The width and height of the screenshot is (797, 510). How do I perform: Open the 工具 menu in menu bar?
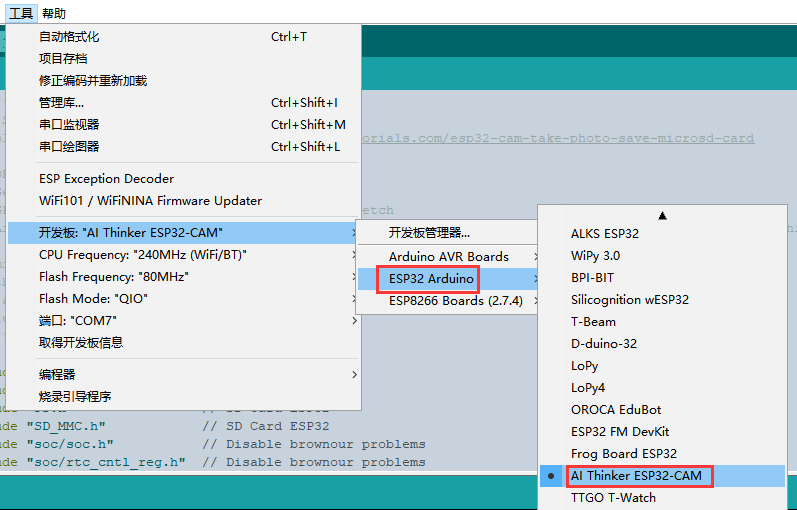coord(21,13)
